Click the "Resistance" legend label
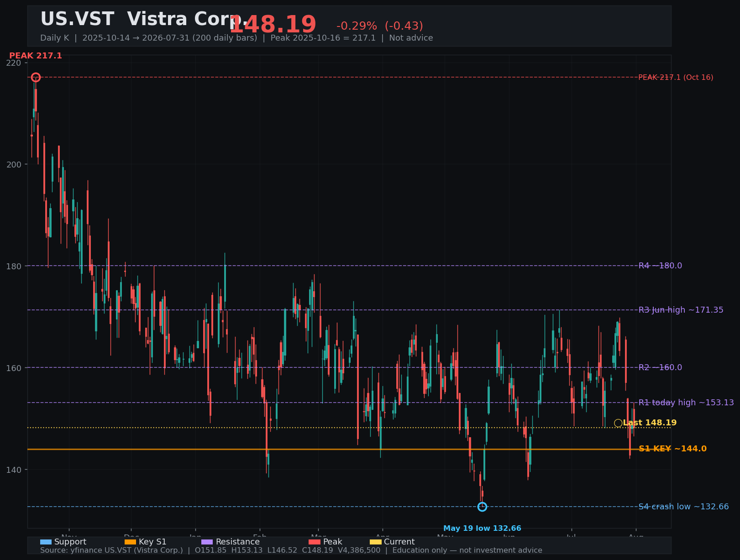 click(x=237, y=542)
